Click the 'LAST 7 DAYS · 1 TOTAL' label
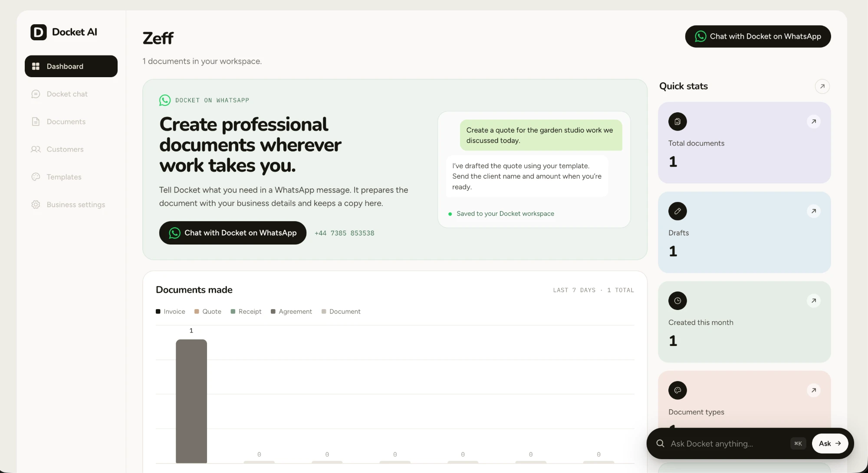868x473 pixels. 593,290
